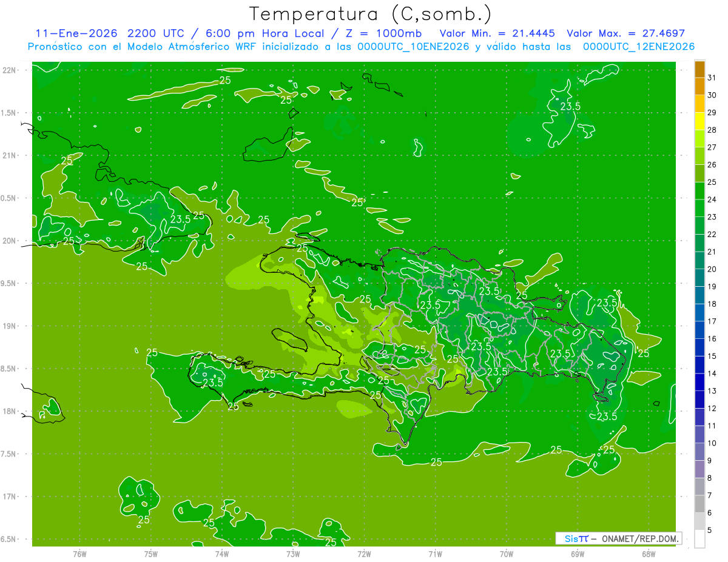Click the color scale value '22'
The height and width of the screenshot is (562, 728).
point(712,235)
